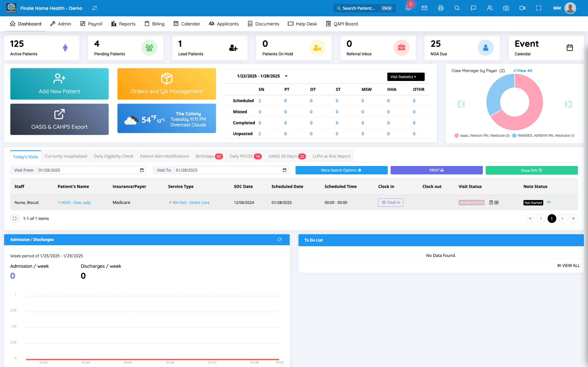
Task: Open the Visit Statistics dropdown
Action: pyautogui.click(x=406, y=77)
